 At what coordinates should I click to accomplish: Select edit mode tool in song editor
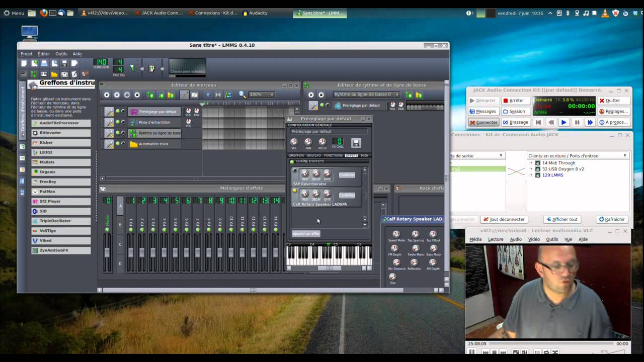tap(194, 95)
